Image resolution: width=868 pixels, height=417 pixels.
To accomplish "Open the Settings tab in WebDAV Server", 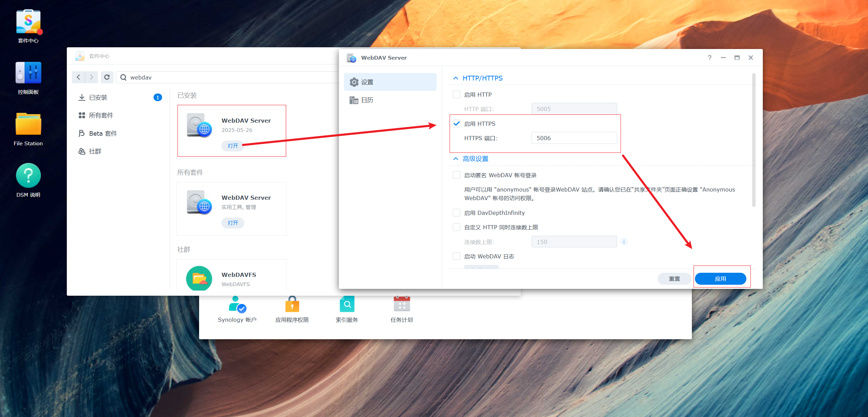I will (390, 82).
